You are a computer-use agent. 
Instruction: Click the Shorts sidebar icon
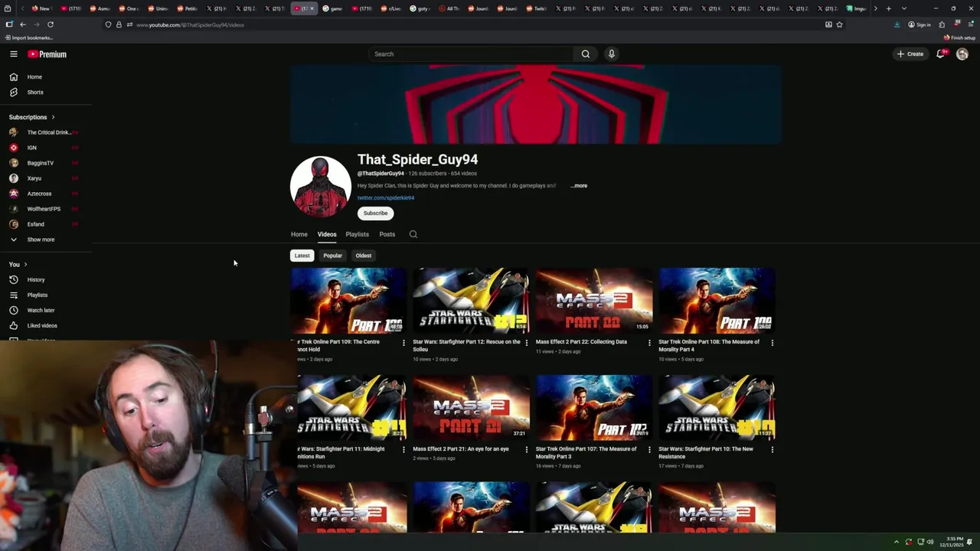coord(13,92)
